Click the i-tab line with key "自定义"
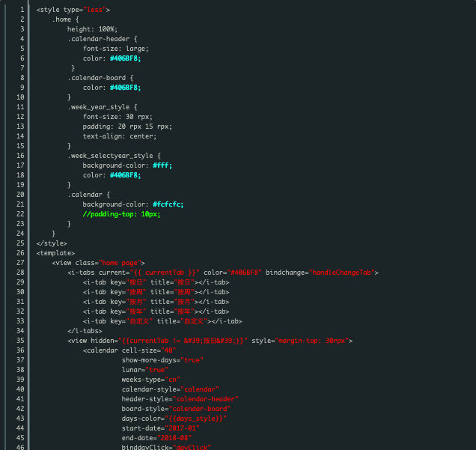 tap(162, 321)
